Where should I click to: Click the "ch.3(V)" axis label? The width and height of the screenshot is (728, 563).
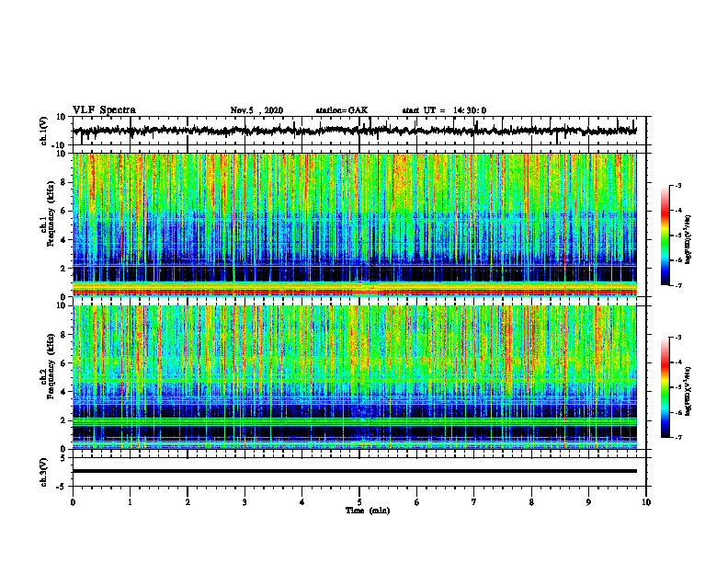tap(44, 472)
